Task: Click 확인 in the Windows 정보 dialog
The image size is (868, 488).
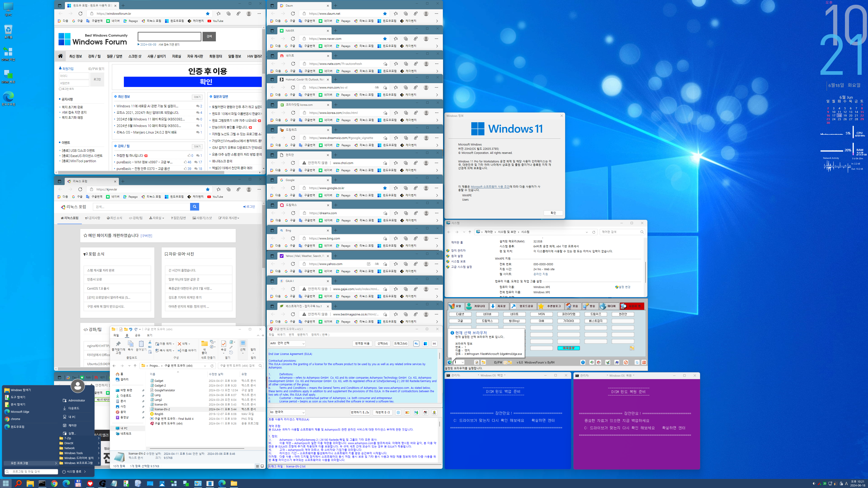Action: 553,213
